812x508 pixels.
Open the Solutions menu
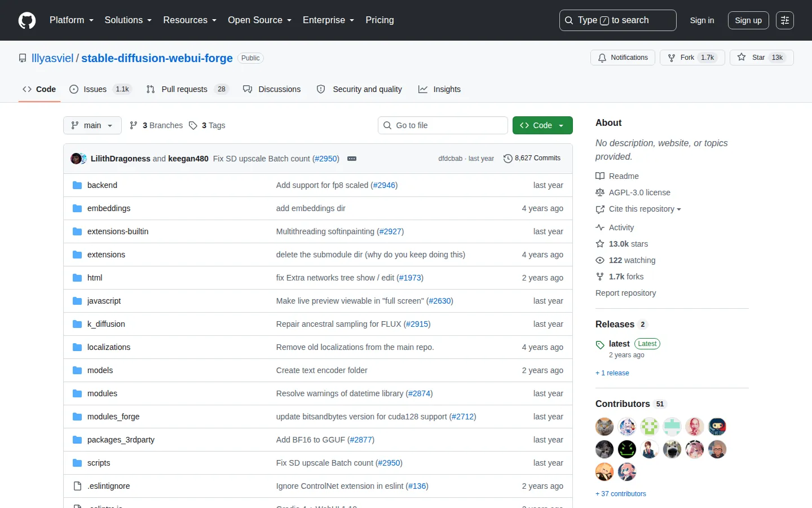(128, 20)
